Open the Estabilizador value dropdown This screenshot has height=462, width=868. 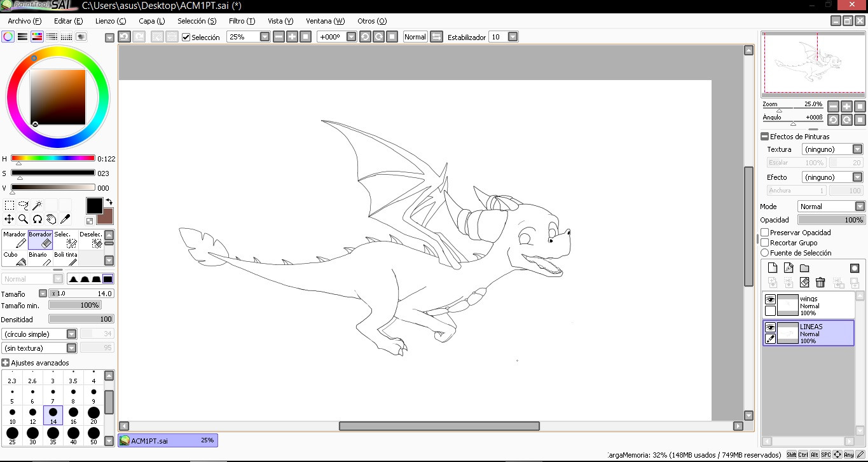pyautogui.click(x=513, y=37)
